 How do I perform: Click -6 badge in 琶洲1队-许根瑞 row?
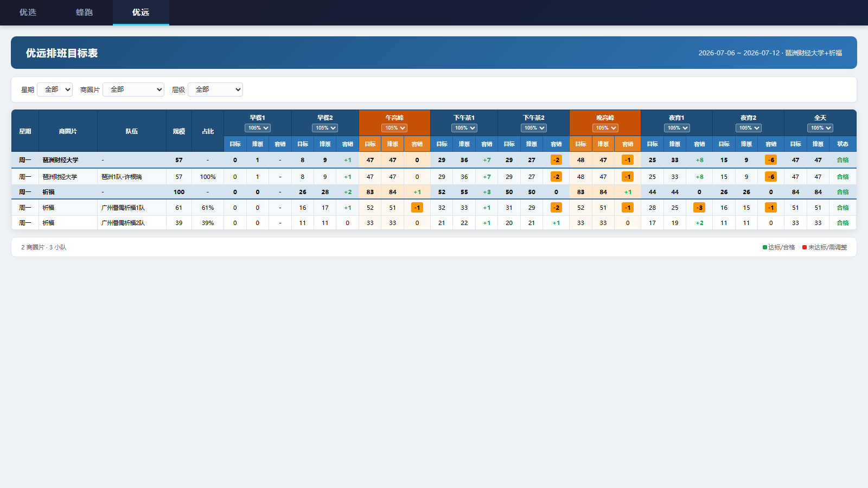(771, 177)
